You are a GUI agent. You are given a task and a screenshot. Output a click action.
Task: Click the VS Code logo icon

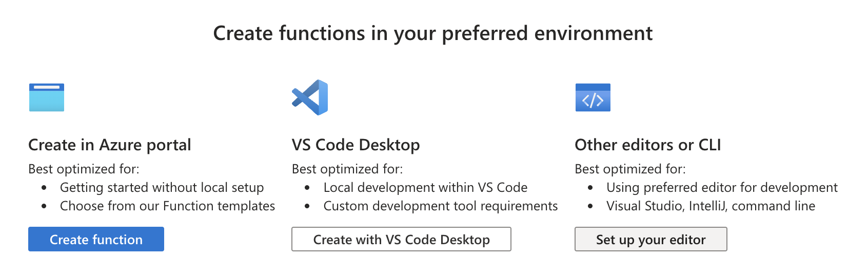310,97
